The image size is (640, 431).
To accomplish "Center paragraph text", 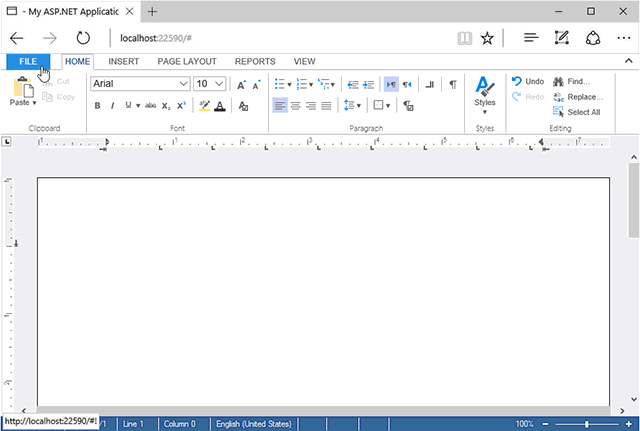I will point(296,106).
